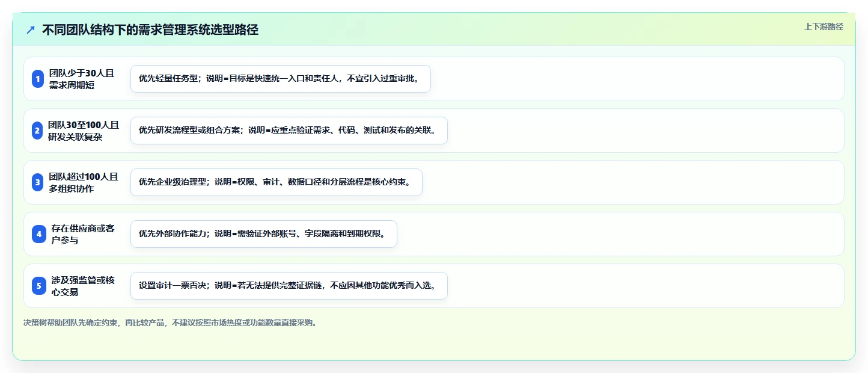
Task: Click the arrow icon beside the panel title
Action: (x=31, y=30)
